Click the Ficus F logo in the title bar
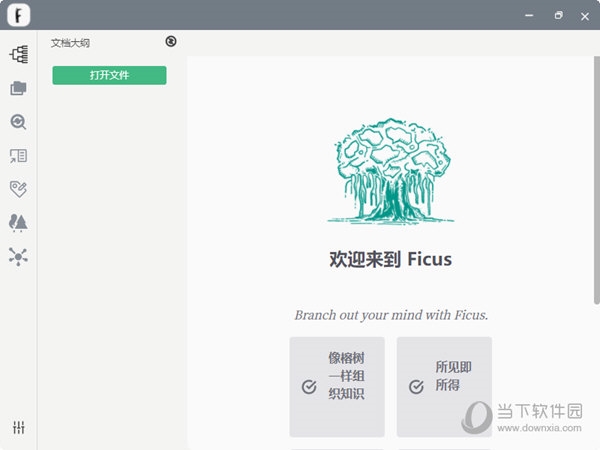Screen dimensions: 600x450 (18, 15)
